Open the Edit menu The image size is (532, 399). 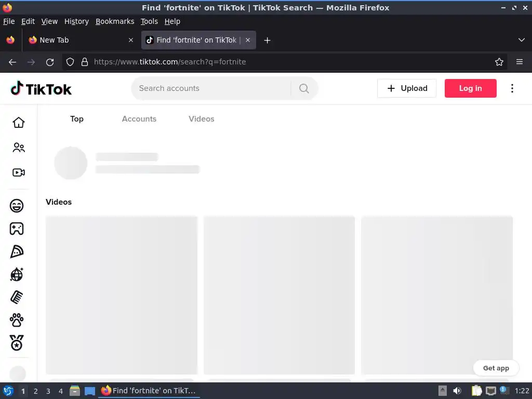coord(28,21)
